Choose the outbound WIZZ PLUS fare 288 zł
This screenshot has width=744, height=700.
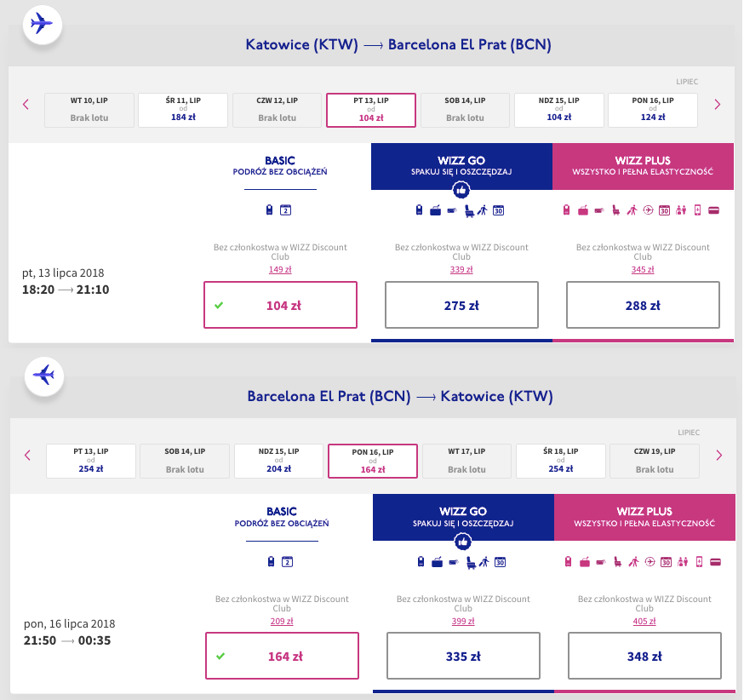coord(643,305)
